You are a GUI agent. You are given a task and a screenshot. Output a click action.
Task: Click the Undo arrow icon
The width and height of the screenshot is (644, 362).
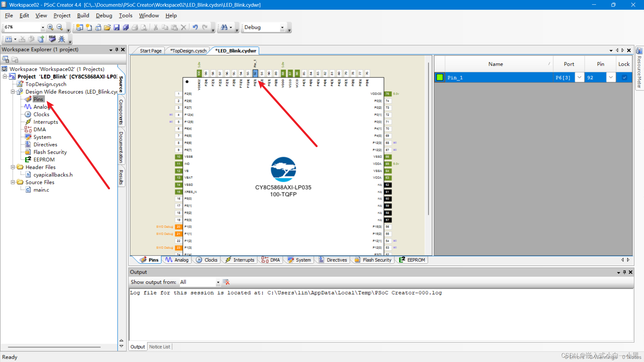[195, 27]
